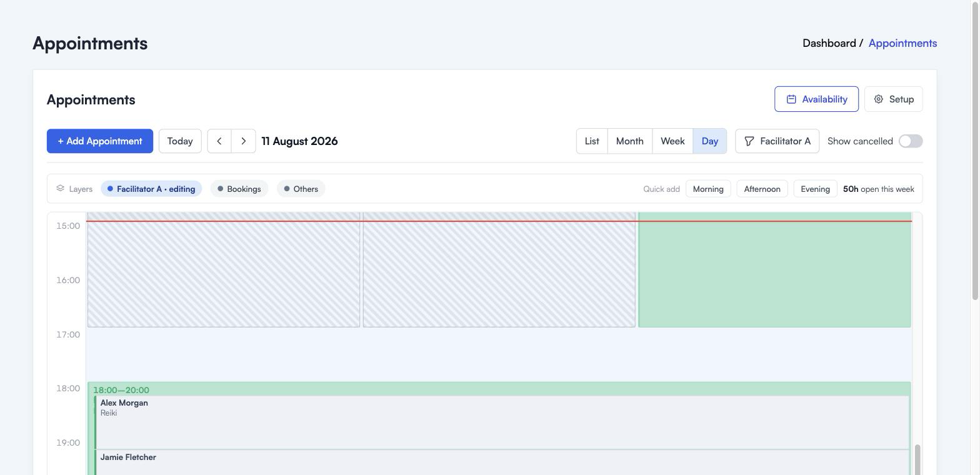Open the Facilitator A filter dropdown
The width and height of the screenshot is (980, 475).
(x=777, y=141)
